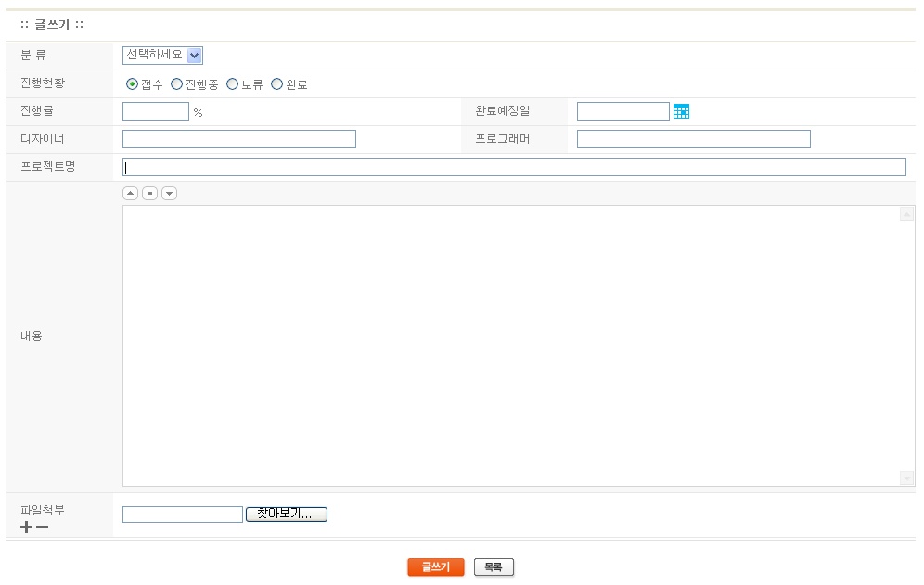Click the 내용 scrollbar up arrow
924x585 pixels.
coord(906,214)
